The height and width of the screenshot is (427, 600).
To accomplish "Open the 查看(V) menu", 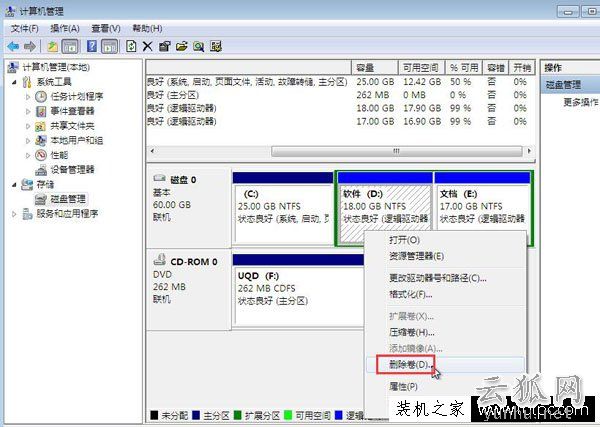I will pos(106,29).
